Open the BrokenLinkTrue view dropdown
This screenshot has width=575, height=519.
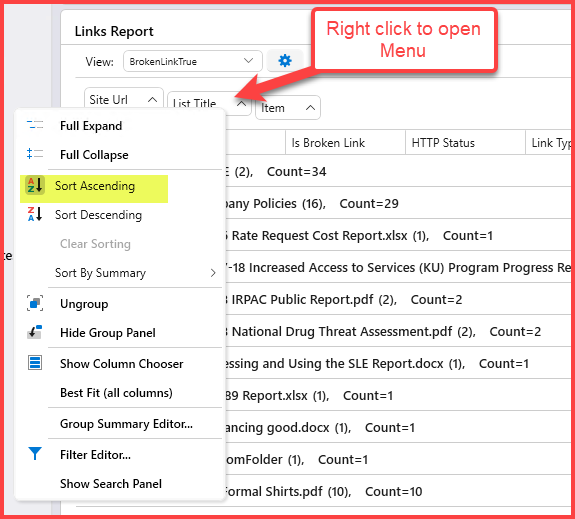point(193,61)
